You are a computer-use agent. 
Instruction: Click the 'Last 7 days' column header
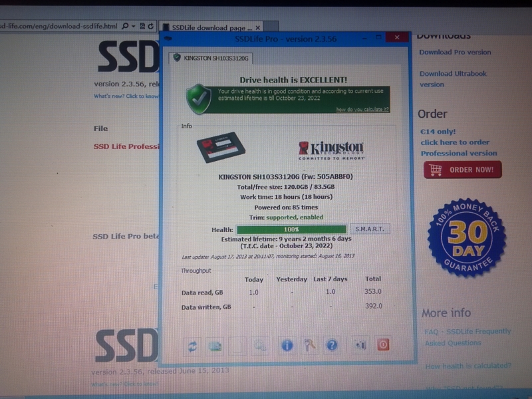[330, 279]
